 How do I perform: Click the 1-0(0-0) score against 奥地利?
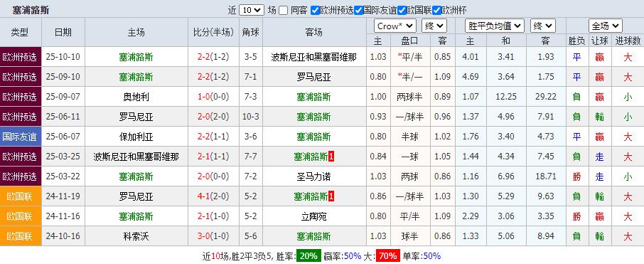[x=213, y=97]
